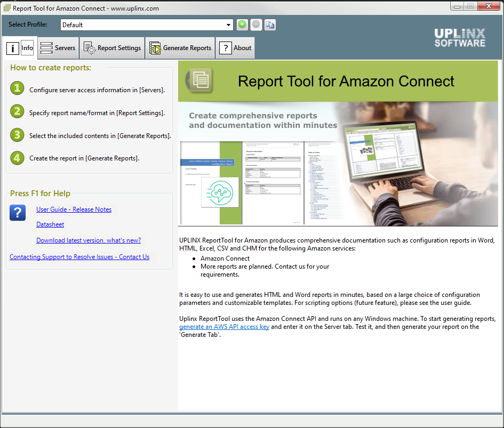Screen dimensions: 504x428
Task: Click the 'Amazon Connect' bullet item
Action: click(x=225, y=259)
